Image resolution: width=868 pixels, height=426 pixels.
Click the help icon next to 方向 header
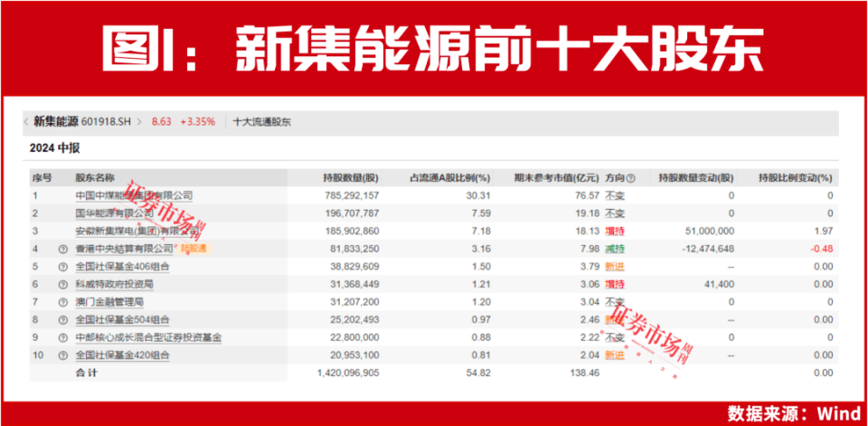630,178
